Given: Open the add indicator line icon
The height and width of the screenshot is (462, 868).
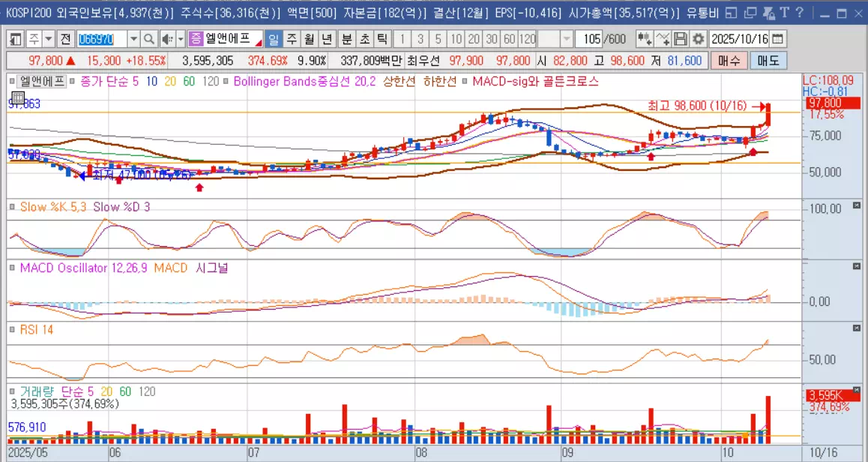Looking at the screenshot, I should tap(663, 39).
